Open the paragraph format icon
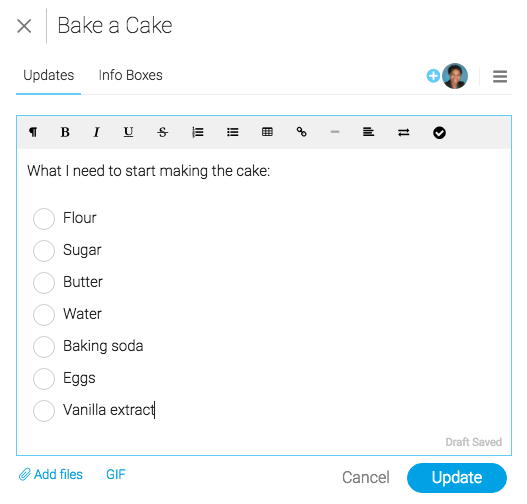 (33, 132)
